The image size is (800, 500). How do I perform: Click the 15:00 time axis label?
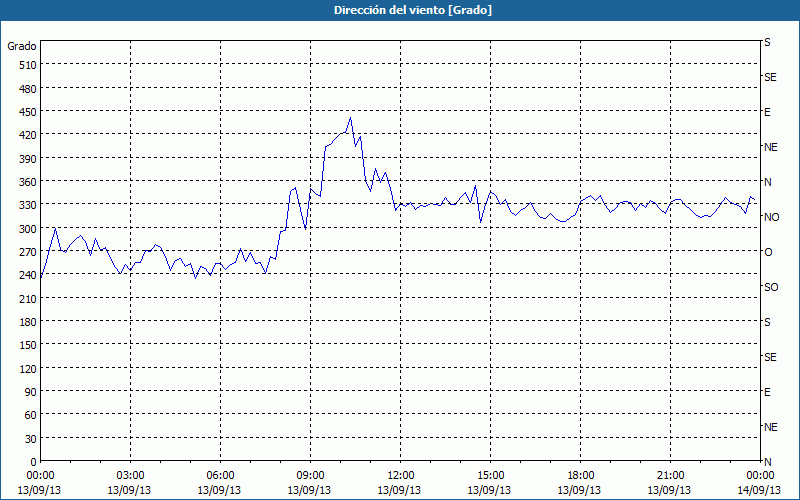click(x=490, y=476)
